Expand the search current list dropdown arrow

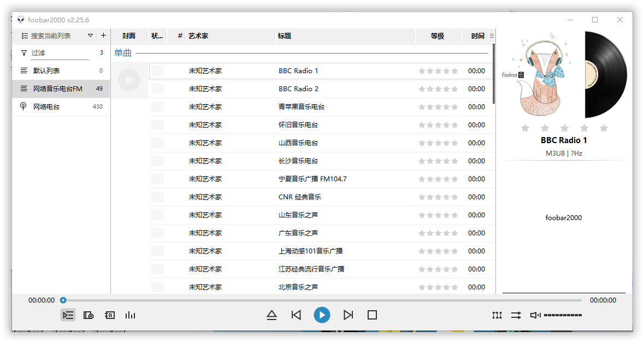pyautogui.click(x=90, y=36)
